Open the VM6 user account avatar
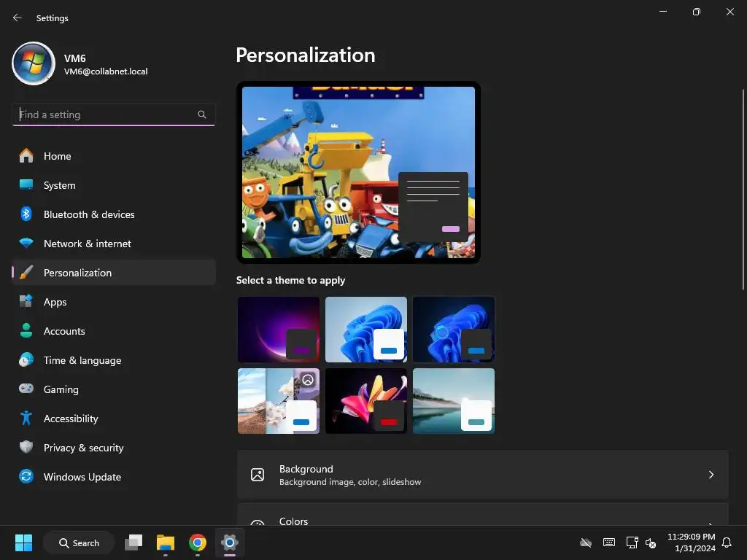 coord(34,63)
